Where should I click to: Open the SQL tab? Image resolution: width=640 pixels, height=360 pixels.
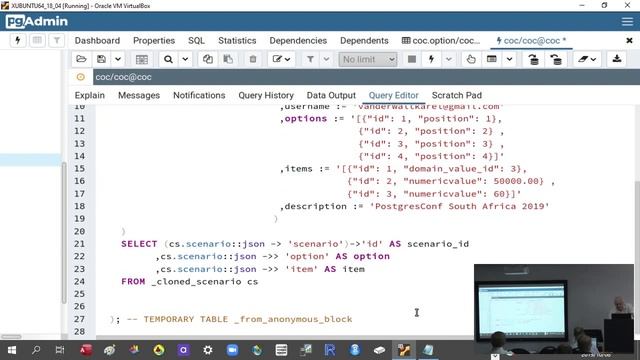(x=196, y=40)
